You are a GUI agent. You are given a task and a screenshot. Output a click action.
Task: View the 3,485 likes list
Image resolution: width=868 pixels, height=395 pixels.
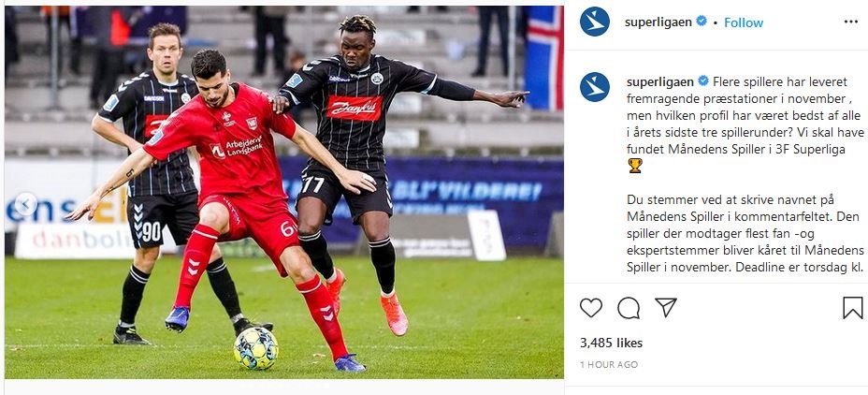[x=611, y=343]
